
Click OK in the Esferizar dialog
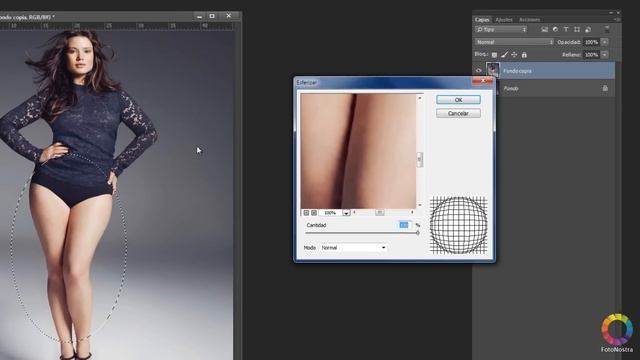tap(458, 100)
